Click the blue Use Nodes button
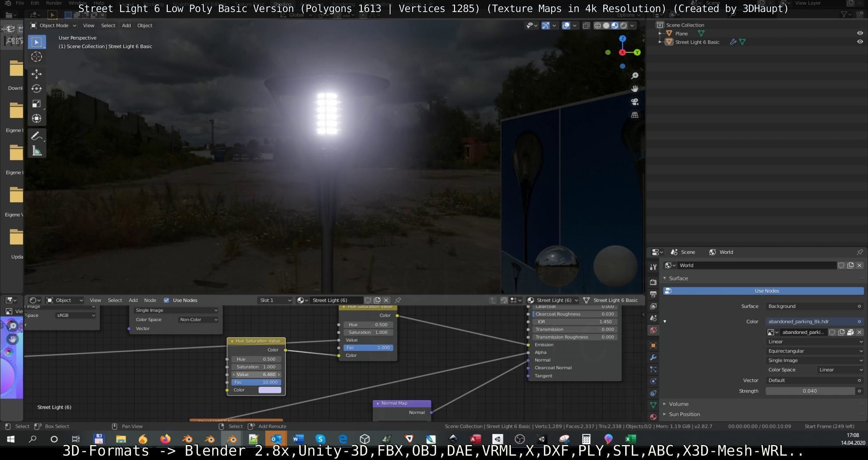The height and width of the screenshot is (460, 868). coord(766,291)
